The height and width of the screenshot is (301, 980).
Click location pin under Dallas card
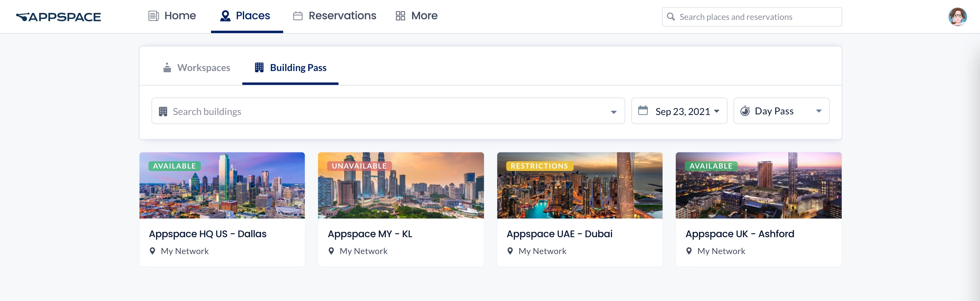coord(152,251)
